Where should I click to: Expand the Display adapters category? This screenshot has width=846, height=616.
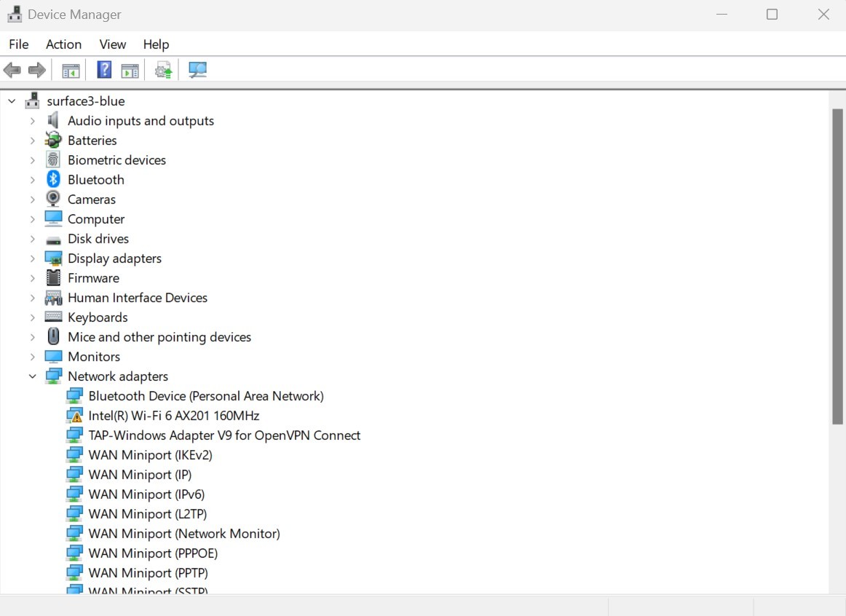(x=32, y=258)
